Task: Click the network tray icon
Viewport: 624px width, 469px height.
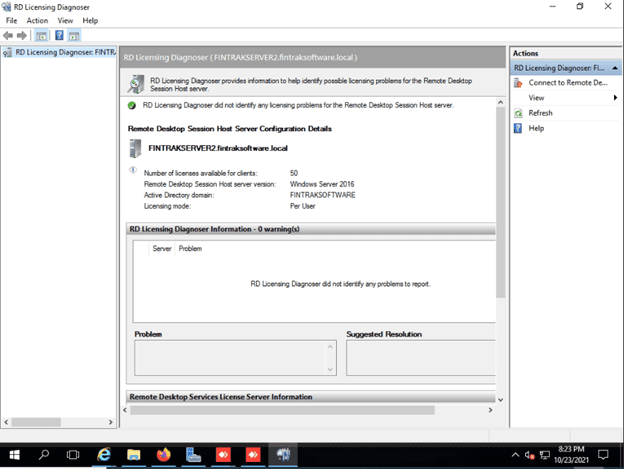Action: 544,455
